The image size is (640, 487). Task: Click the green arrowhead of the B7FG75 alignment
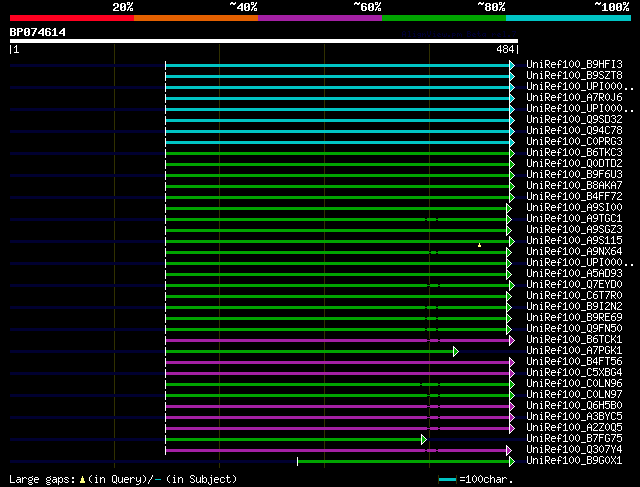[424, 439]
